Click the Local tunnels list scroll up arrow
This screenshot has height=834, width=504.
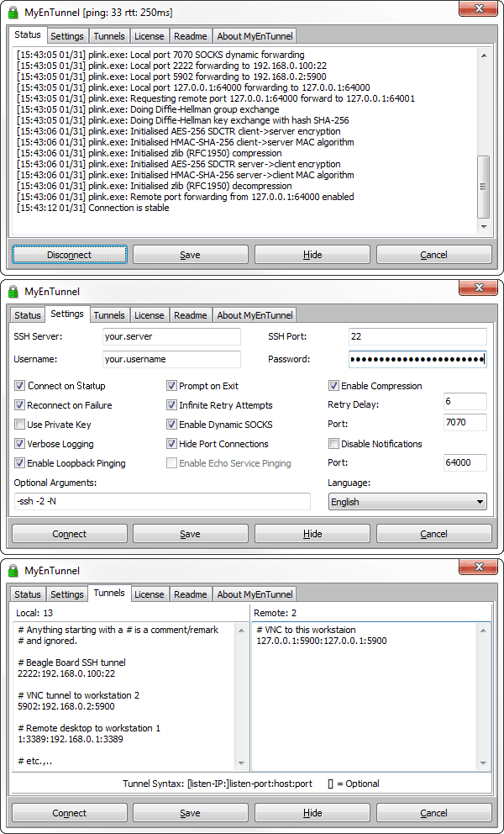(x=241, y=631)
